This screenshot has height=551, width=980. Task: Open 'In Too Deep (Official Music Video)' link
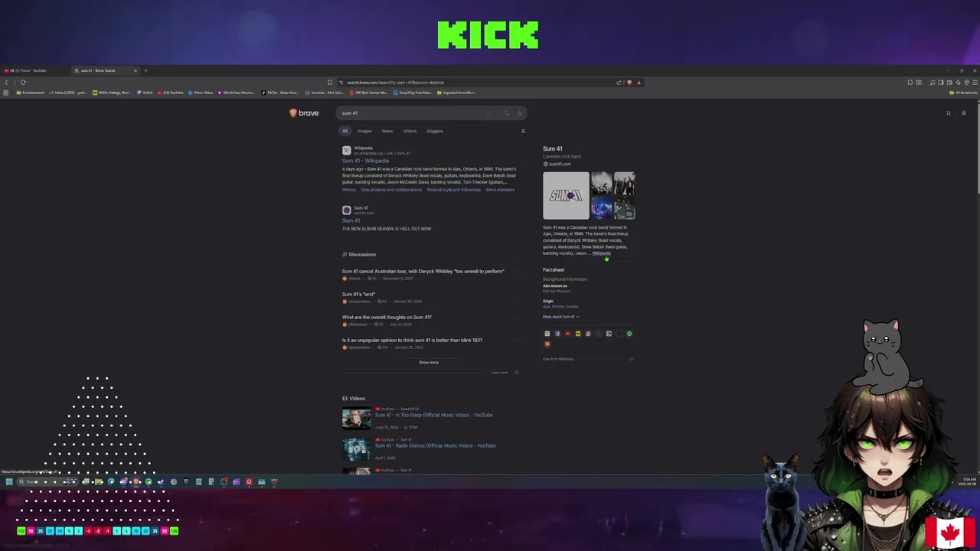coord(433,415)
